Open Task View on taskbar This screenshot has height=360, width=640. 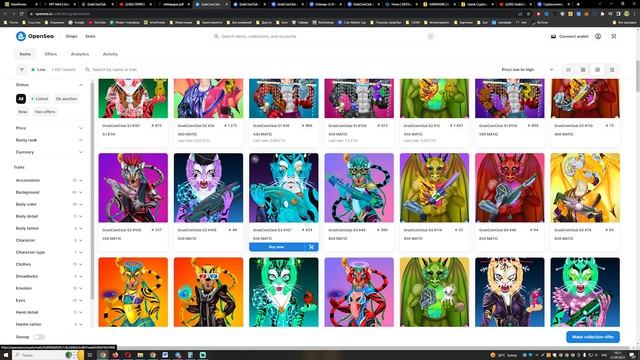90,355
